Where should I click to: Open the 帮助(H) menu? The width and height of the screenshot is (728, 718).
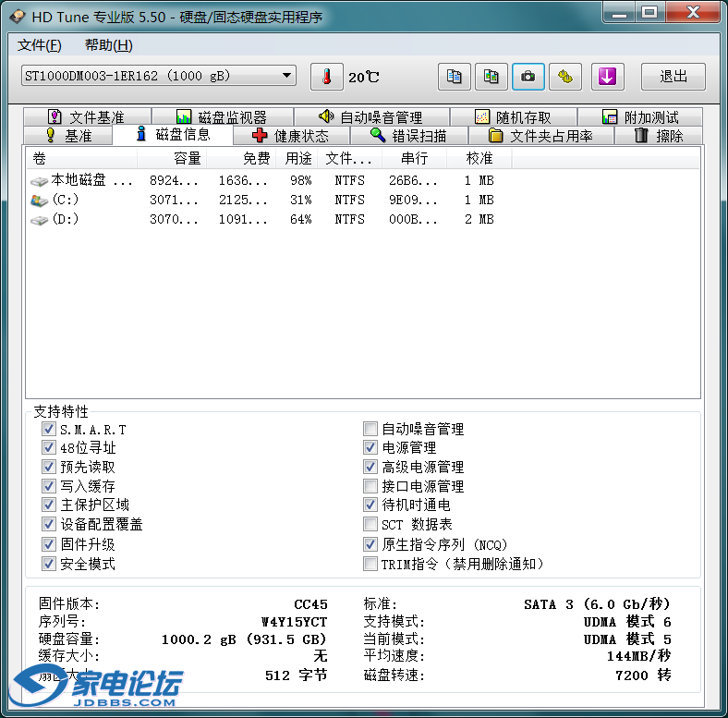[x=108, y=45]
